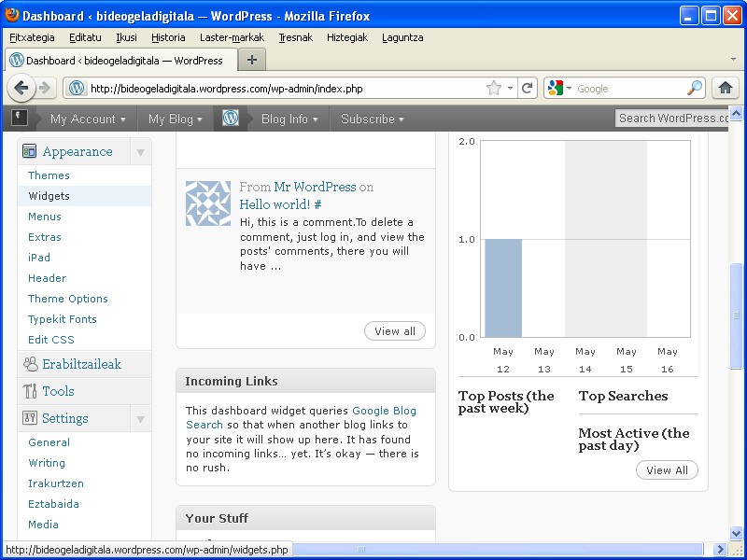Open the Hiztegiak menu
This screenshot has width=747, height=560.
click(x=347, y=37)
